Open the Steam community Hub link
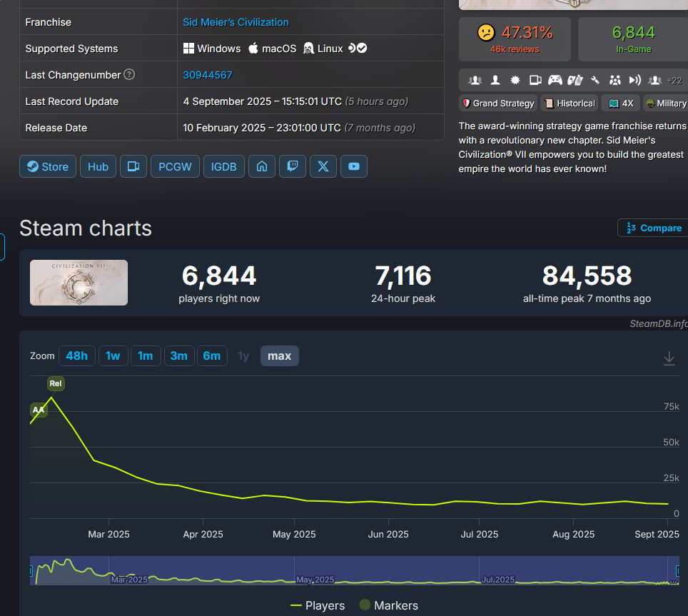 98,167
